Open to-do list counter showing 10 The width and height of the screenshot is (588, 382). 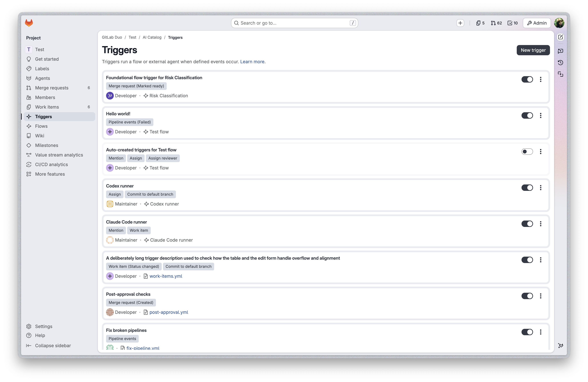point(513,23)
